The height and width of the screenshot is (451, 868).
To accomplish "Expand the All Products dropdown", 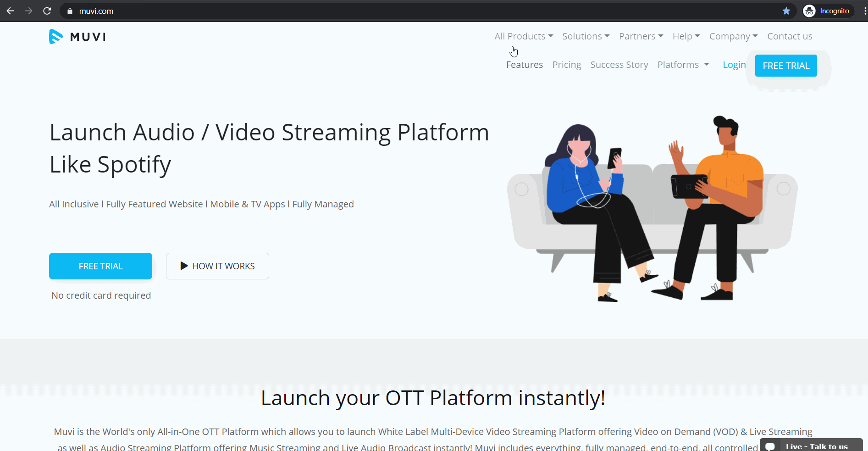I will [x=524, y=36].
